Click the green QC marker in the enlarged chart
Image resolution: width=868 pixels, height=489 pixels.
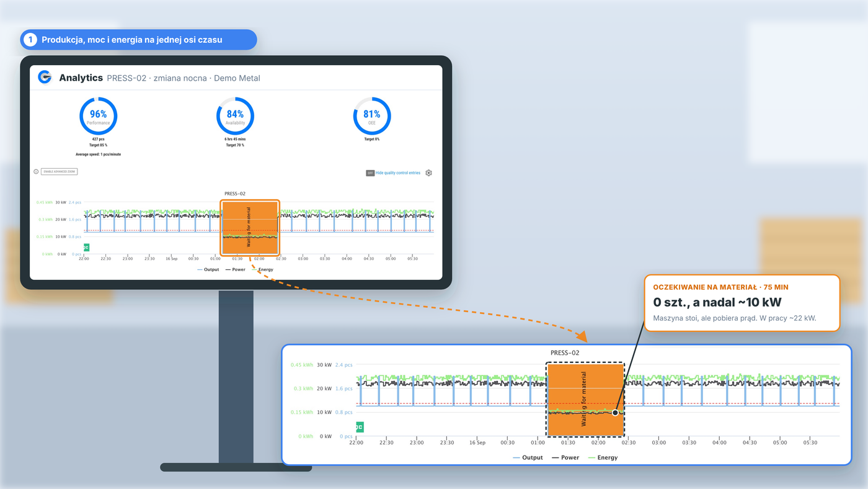(360, 427)
